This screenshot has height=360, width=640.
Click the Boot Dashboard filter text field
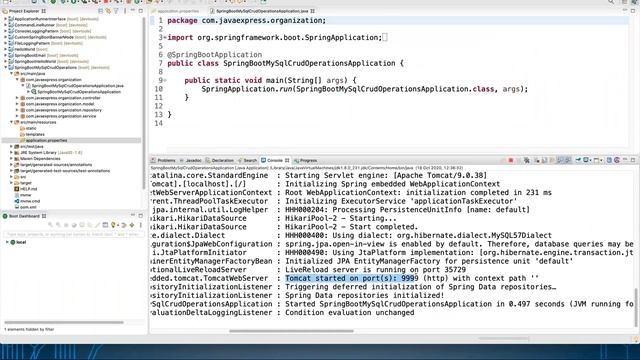point(73,234)
